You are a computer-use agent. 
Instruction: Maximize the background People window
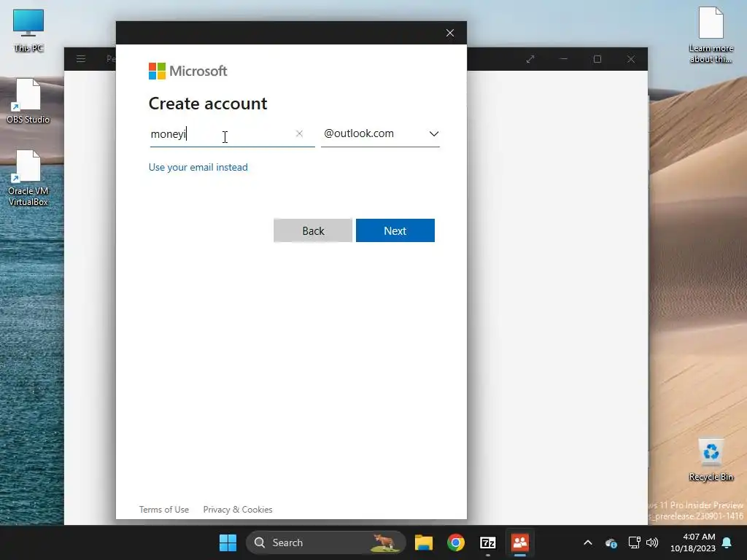point(597,59)
